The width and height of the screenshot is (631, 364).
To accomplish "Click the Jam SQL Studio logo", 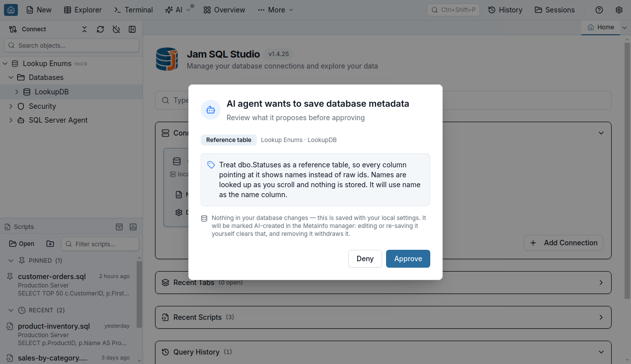I will (167, 59).
